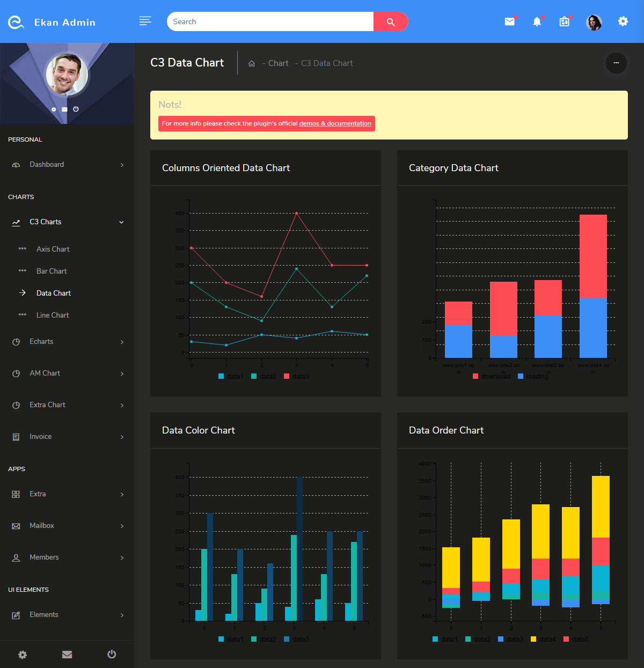The image size is (644, 668).
Task: Expand the Members section
Action: 44,557
